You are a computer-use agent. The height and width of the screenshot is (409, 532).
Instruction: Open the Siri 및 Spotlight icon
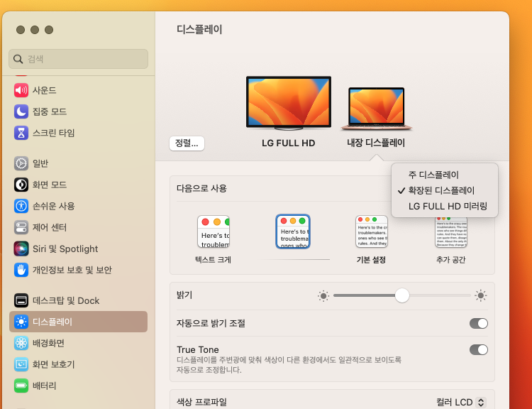click(x=21, y=249)
